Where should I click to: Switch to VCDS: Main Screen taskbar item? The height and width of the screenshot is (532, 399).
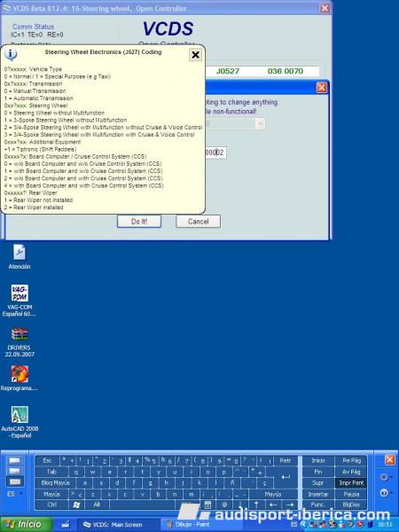click(113, 525)
